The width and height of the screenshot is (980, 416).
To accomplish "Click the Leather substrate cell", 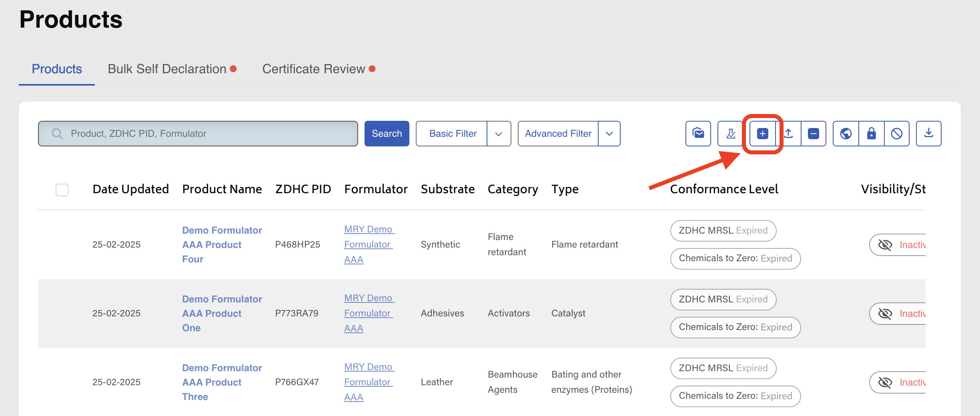I will 437,382.
